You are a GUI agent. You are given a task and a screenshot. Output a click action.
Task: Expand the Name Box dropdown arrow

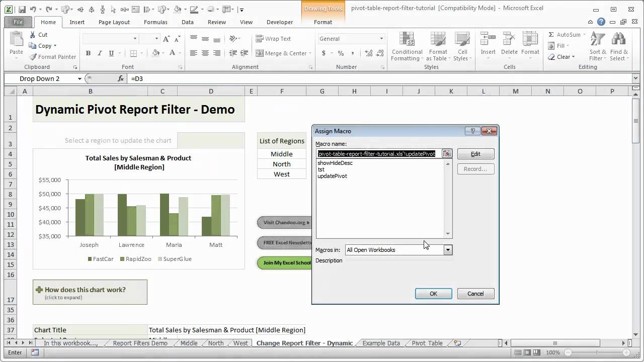(79, 78)
